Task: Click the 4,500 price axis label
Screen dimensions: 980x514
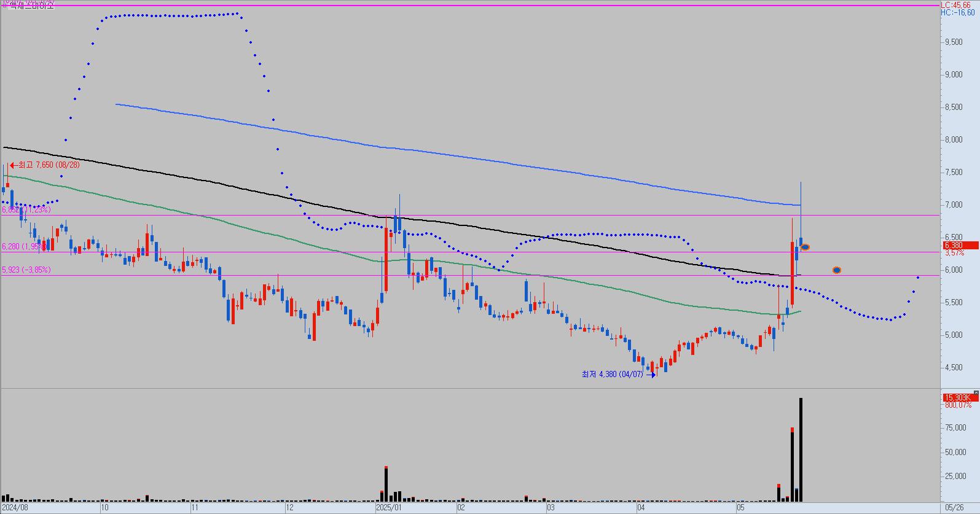Action: tap(954, 368)
